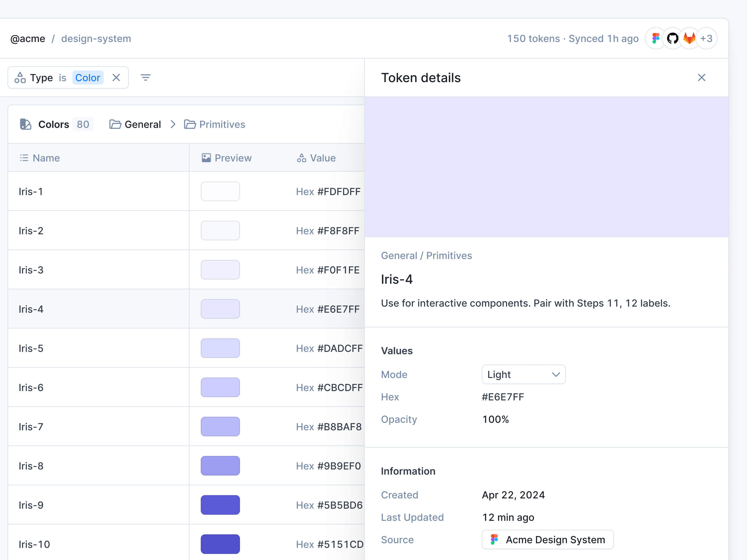Select the Iris-7 color preview swatch
Viewport: 747px width, 560px height.
tap(220, 426)
